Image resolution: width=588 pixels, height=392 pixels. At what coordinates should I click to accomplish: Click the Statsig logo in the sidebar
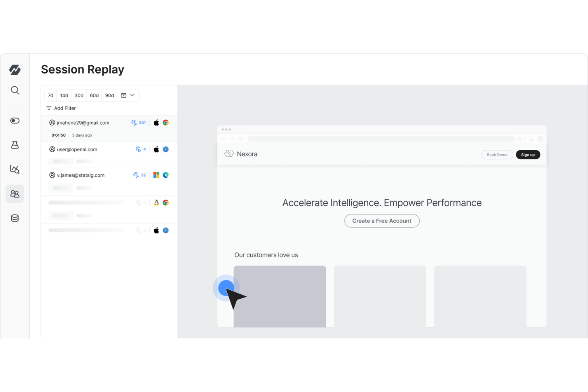coord(15,70)
